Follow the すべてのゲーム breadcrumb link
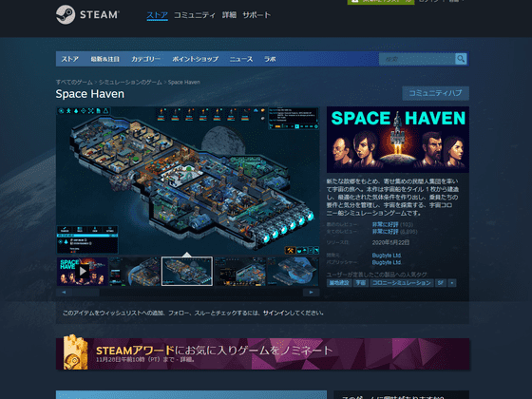Image resolution: width=532 pixels, height=399 pixels. 74,82
